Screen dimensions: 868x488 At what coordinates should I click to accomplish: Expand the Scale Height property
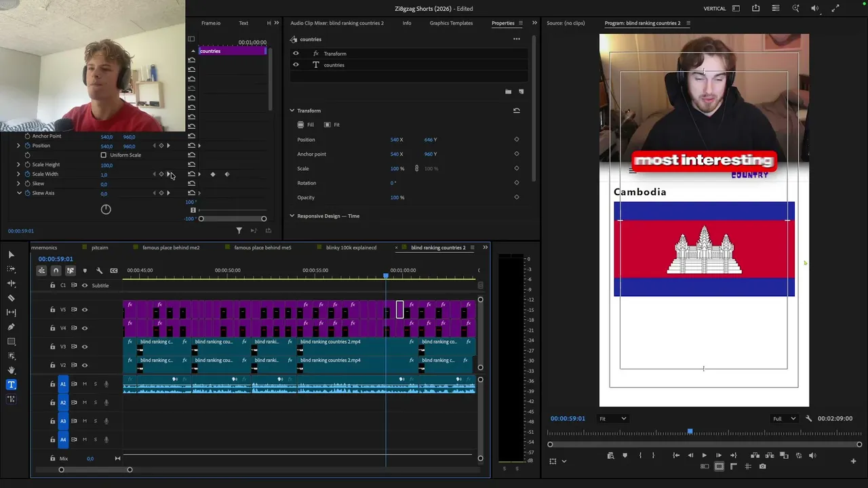(18, 165)
